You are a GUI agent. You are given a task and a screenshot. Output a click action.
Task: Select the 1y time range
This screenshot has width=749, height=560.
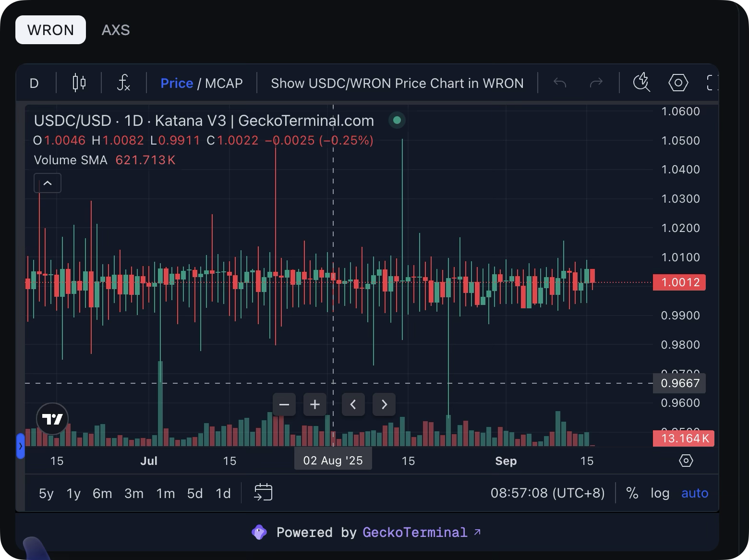pos(72,493)
